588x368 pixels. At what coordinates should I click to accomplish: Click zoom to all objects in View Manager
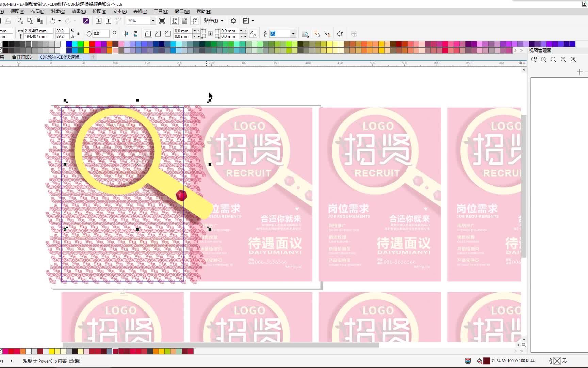tap(573, 60)
